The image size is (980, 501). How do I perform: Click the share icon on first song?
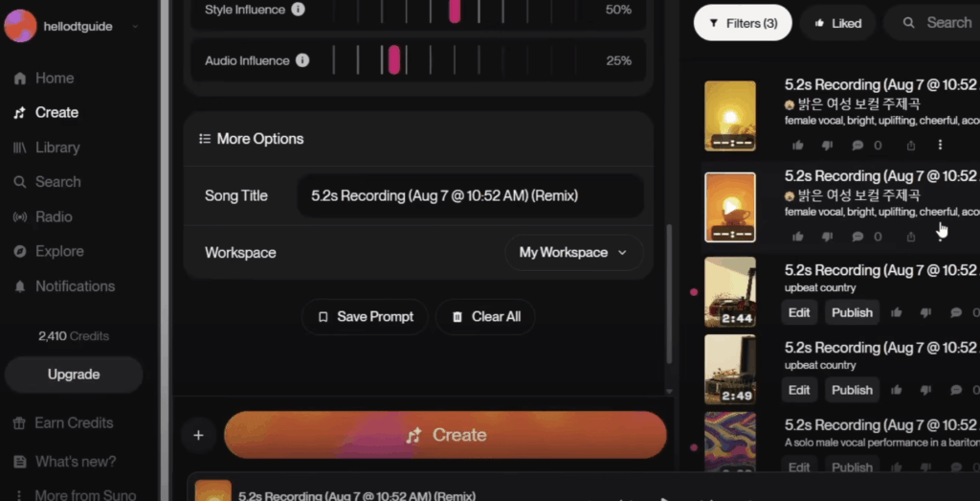910,145
